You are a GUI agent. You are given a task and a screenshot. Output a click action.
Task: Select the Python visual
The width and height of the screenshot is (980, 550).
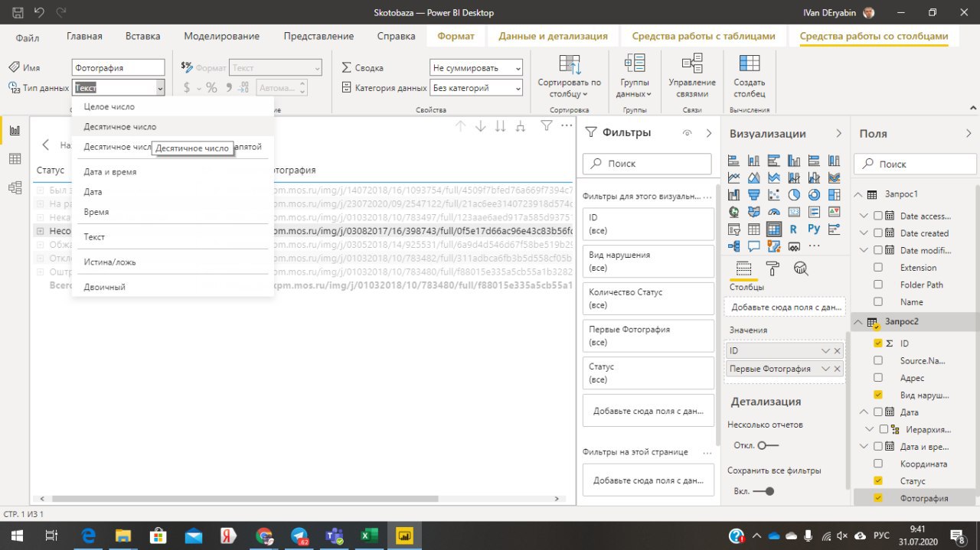click(814, 229)
